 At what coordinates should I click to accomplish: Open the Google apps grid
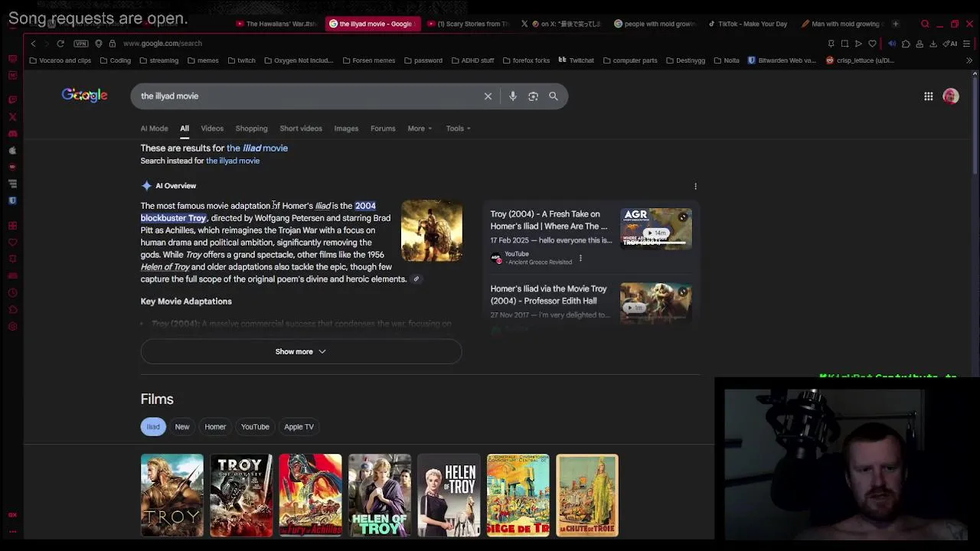pyautogui.click(x=928, y=96)
